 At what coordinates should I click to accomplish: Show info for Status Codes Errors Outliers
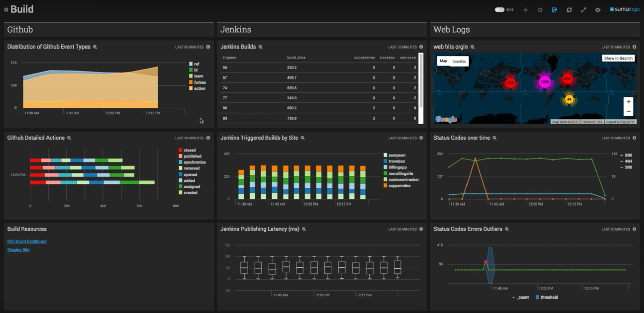click(634, 229)
